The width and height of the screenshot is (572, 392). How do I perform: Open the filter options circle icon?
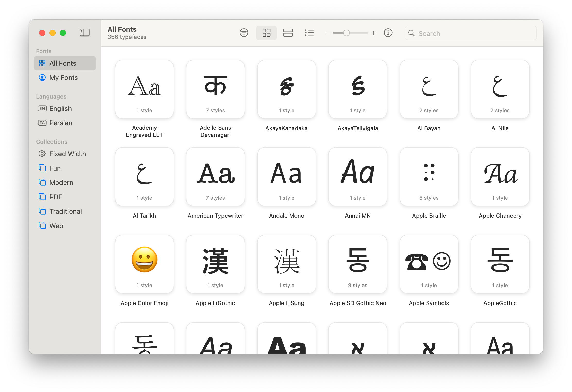click(x=244, y=33)
